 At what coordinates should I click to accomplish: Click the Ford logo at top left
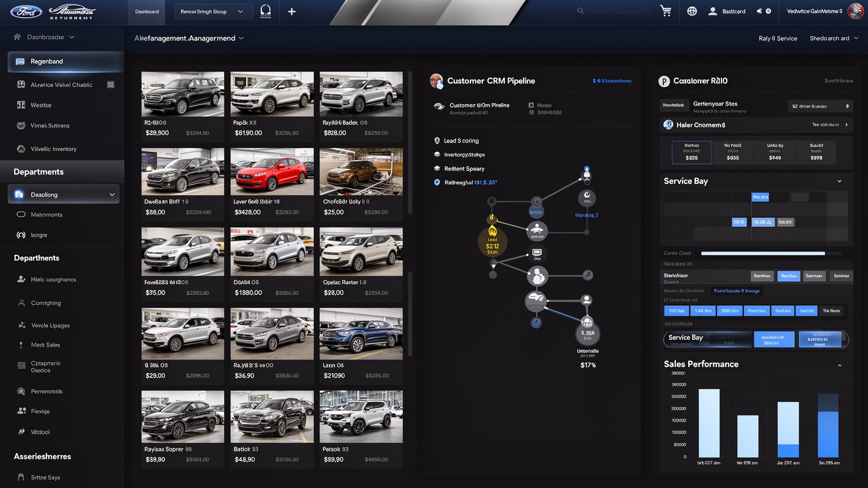pos(26,11)
